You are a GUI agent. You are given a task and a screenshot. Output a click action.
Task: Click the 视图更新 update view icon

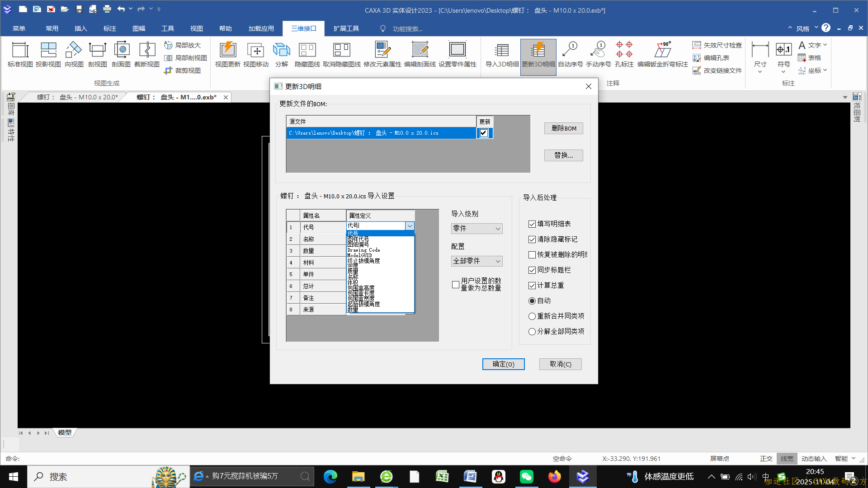coord(227,54)
